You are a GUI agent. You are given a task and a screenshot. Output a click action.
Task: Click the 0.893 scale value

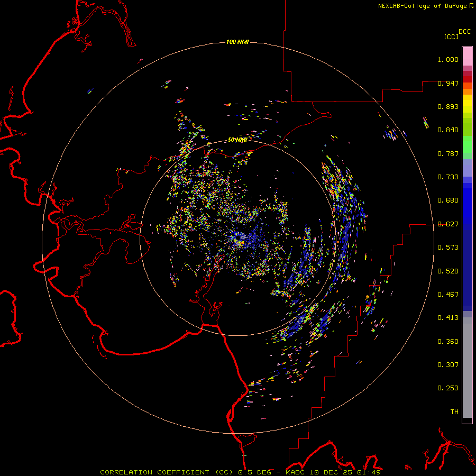point(448,106)
